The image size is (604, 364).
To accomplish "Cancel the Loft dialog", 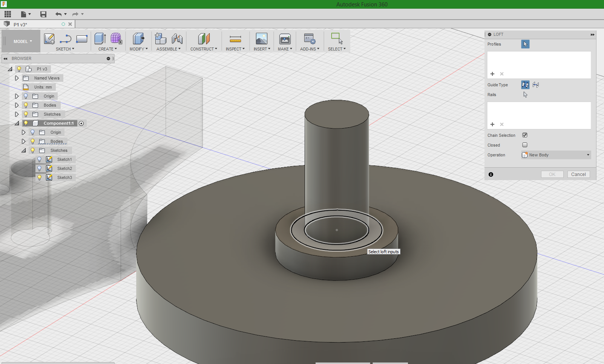I will coord(578,174).
